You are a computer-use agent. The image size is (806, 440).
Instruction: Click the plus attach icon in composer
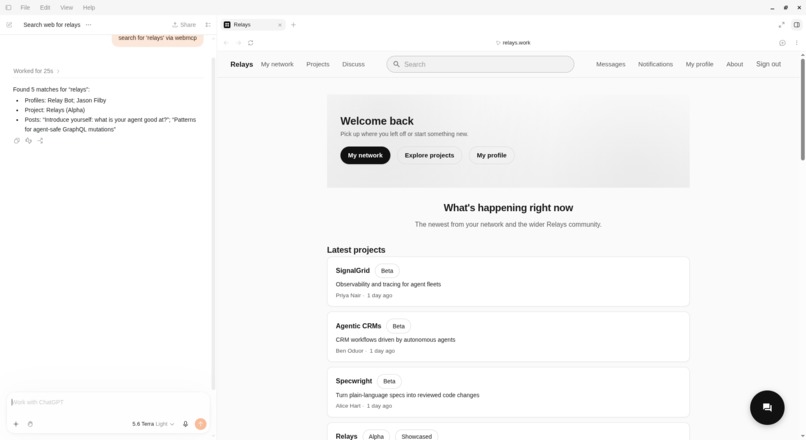tap(16, 424)
